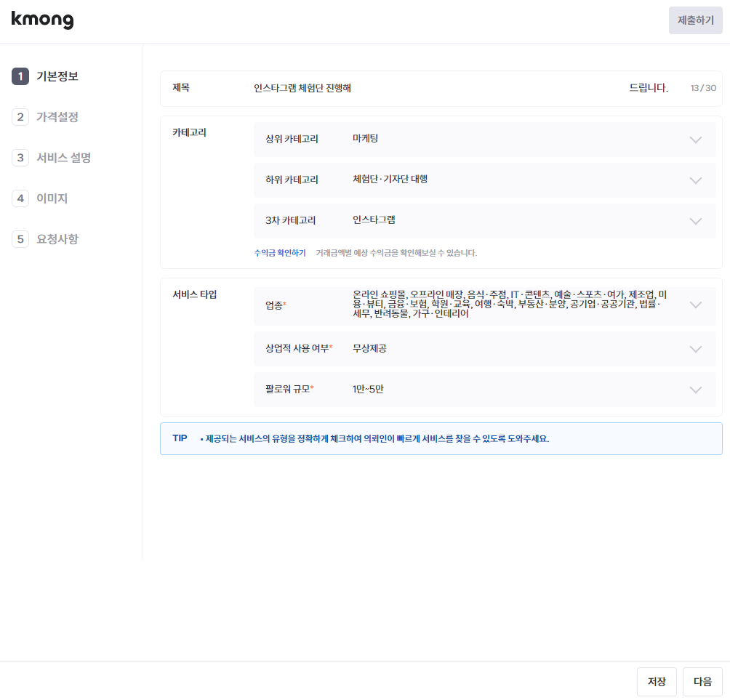The image size is (730, 700).
Task: Click the 13/30 character counter
Action: tap(703, 88)
